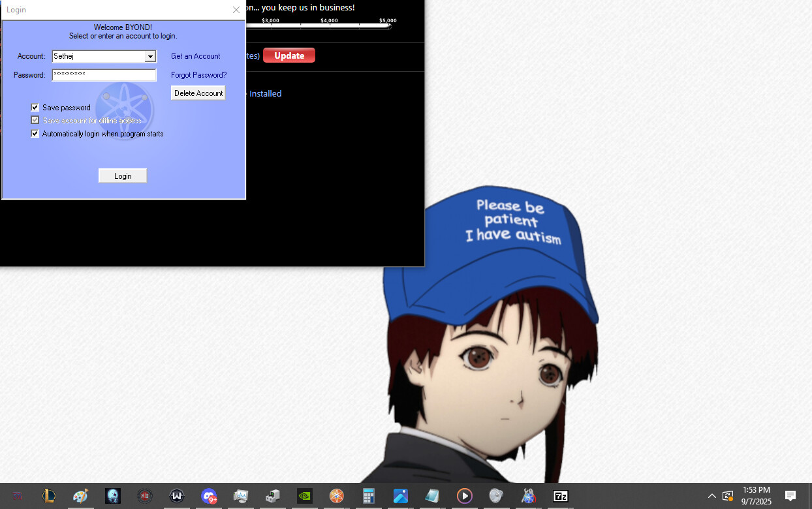The width and height of the screenshot is (812, 509).
Task: Open the League of Legends taskbar icon
Action: tap(49, 496)
